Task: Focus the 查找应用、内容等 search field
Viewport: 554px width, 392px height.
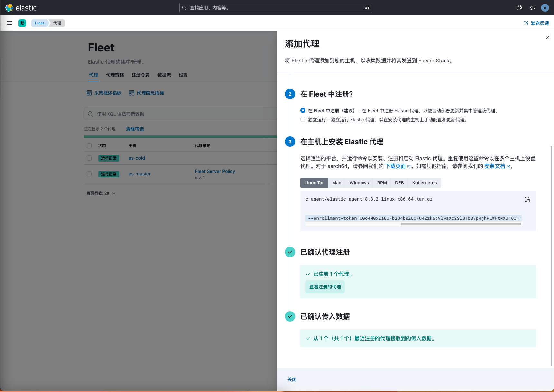Action: point(276,8)
